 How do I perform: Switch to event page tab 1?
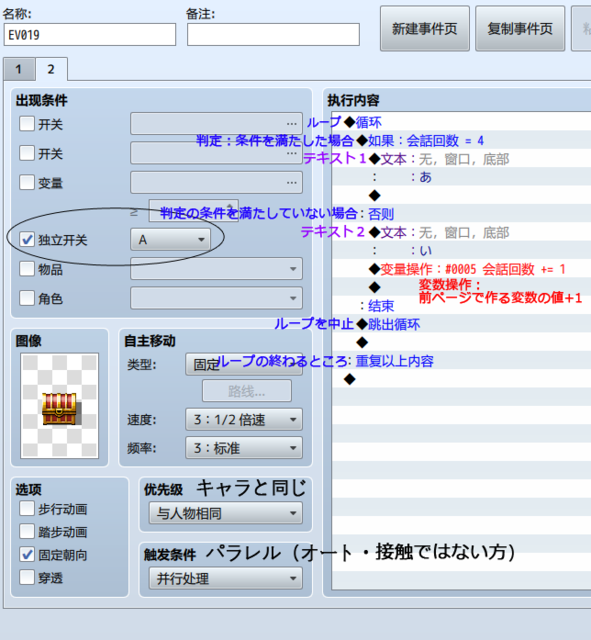click(x=19, y=69)
